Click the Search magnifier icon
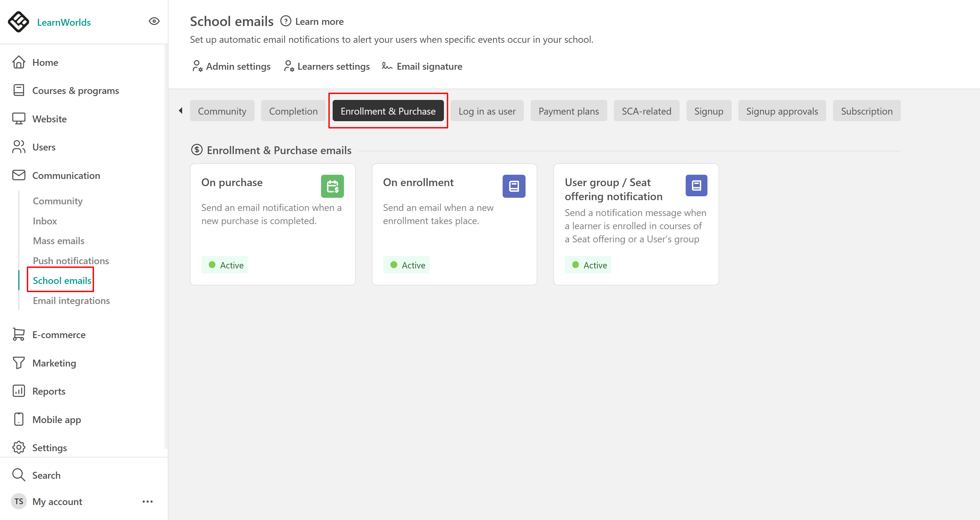This screenshot has height=520, width=980. click(19, 475)
